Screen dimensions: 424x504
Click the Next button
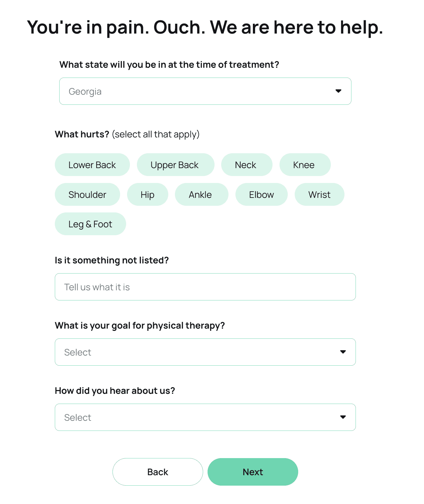pos(253,471)
